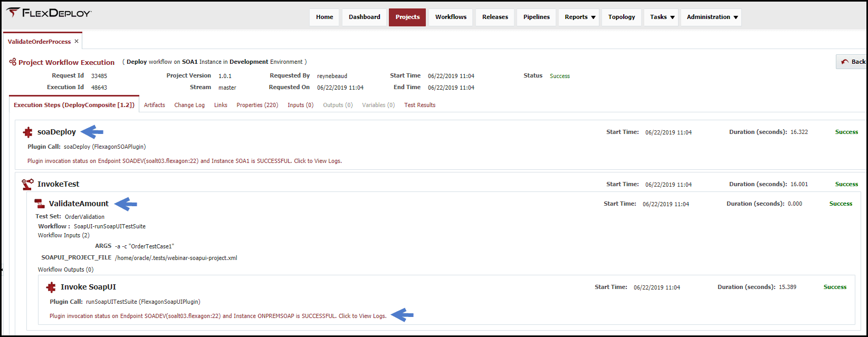868x337 pixels.
Task: Click ValidateAmount duration value 0.000
Action: pos(795,204)
